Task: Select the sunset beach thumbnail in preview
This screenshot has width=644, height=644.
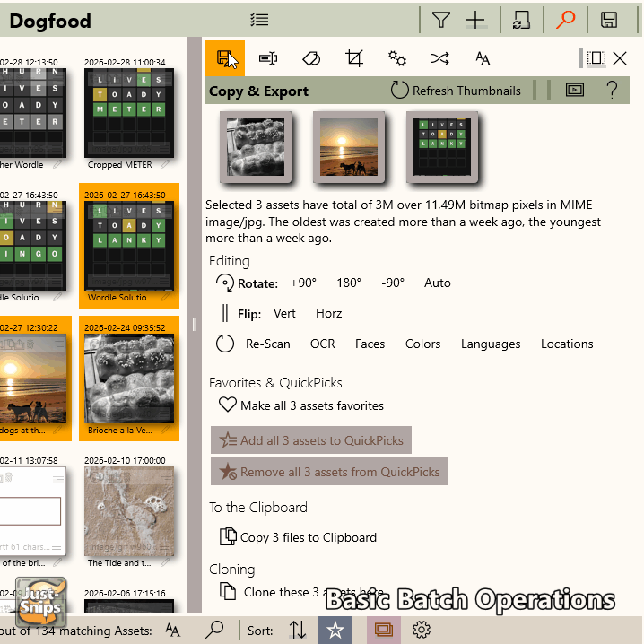Action: pyautogui.click(x=348, y=146)
